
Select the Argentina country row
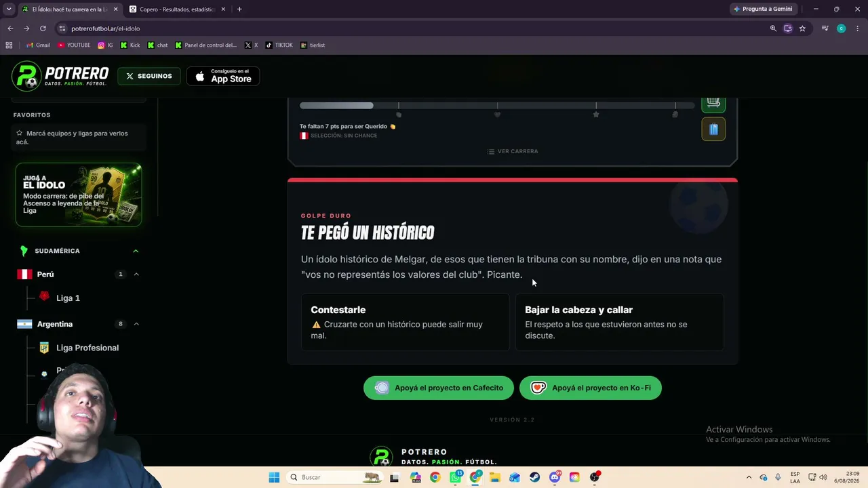[x=78, y=324]
